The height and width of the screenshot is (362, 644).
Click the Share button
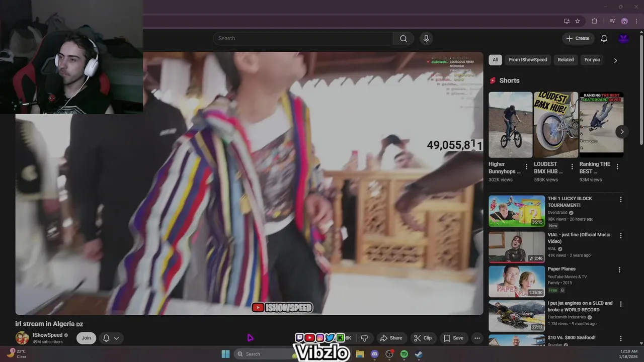coord(391,338)
